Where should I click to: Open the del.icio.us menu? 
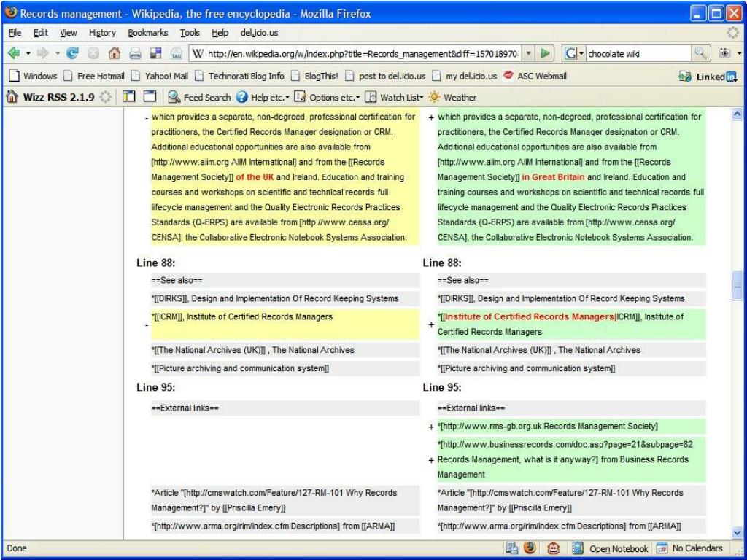tap(259, 32)
